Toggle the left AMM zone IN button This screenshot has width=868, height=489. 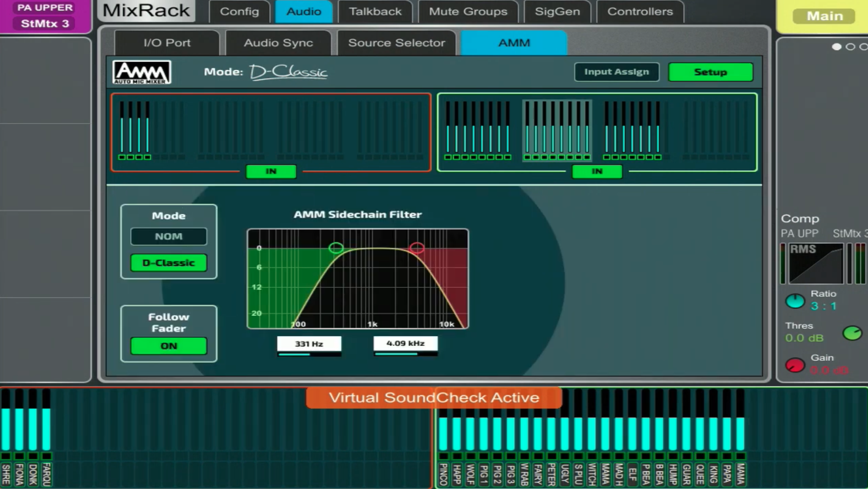[270, 171]
